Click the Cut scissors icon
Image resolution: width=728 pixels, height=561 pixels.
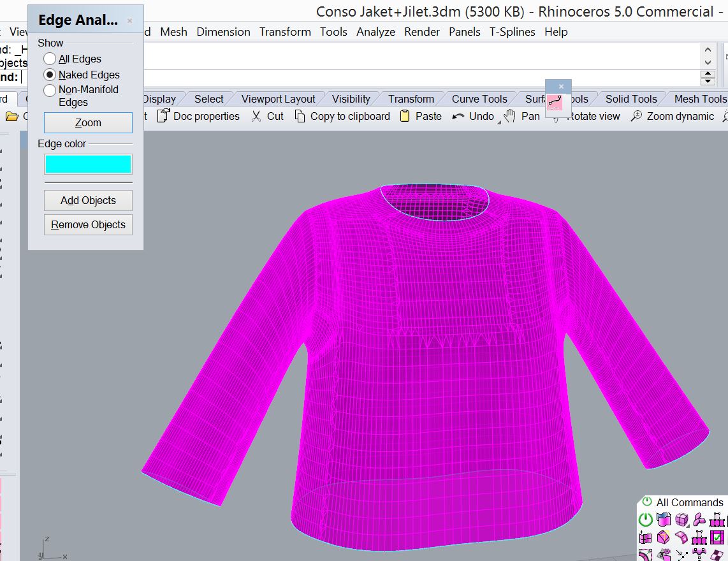[x=256, y=116]
